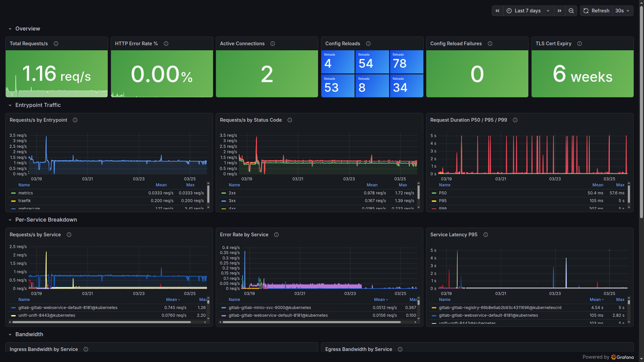The image size is (644, 362).
Task: Click info icon beside Config Reload Failures
Action: (490, 44)
